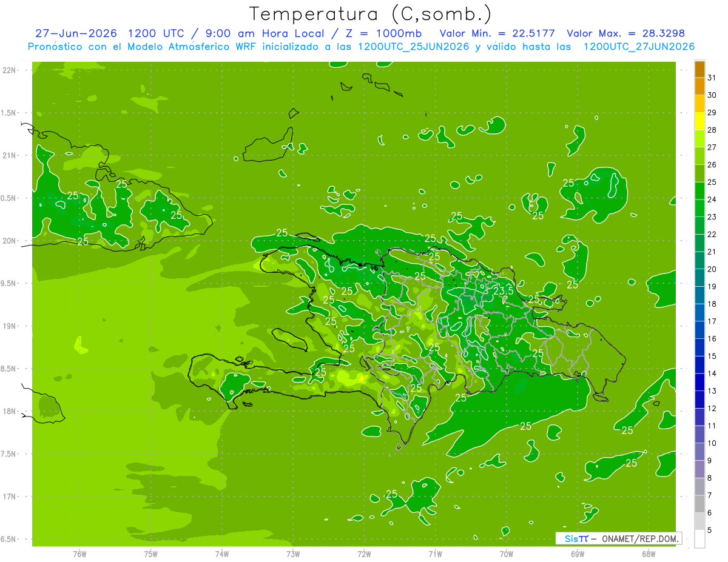
Task: Click the dark orange legend swatch above 31
Action: tap(699, 69)
